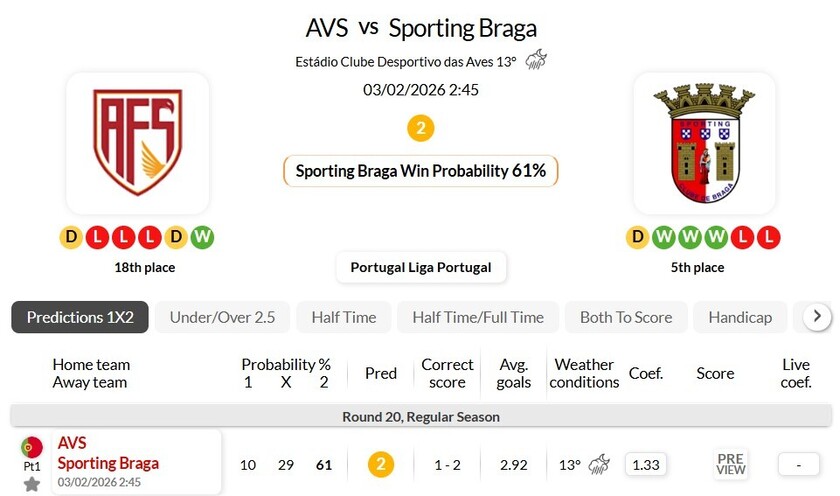The height and width of the screenshot is (496, 840).
Task: Open the Half Time tab
Action: tap(344, 317)
